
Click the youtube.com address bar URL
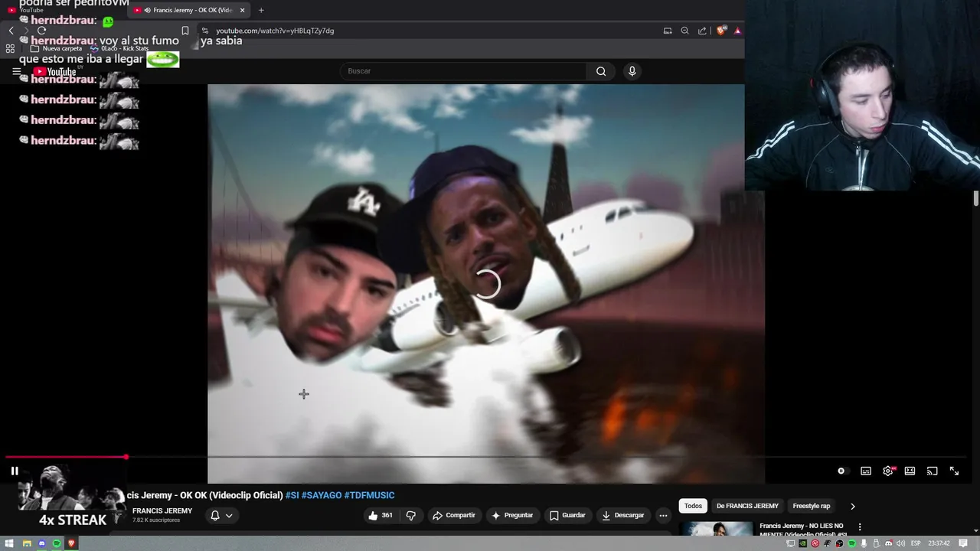[275, 31]
